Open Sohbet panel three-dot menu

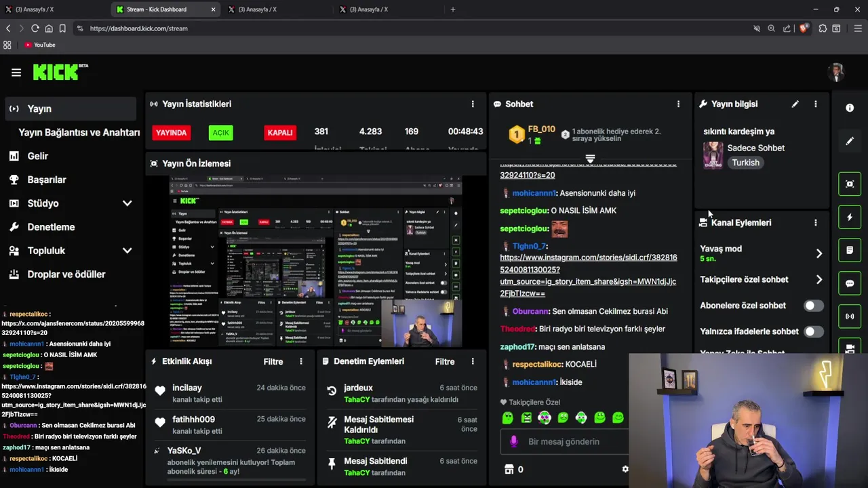point(678,104)
